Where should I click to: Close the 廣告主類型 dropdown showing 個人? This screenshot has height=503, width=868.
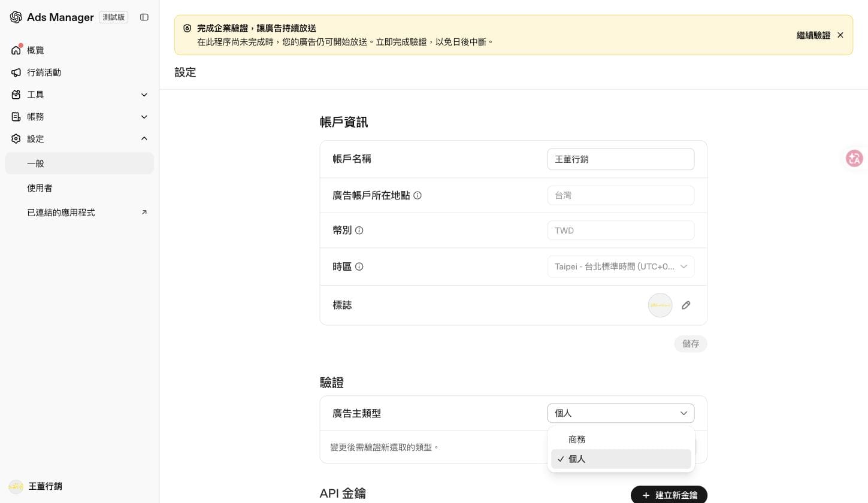point(621,413)
